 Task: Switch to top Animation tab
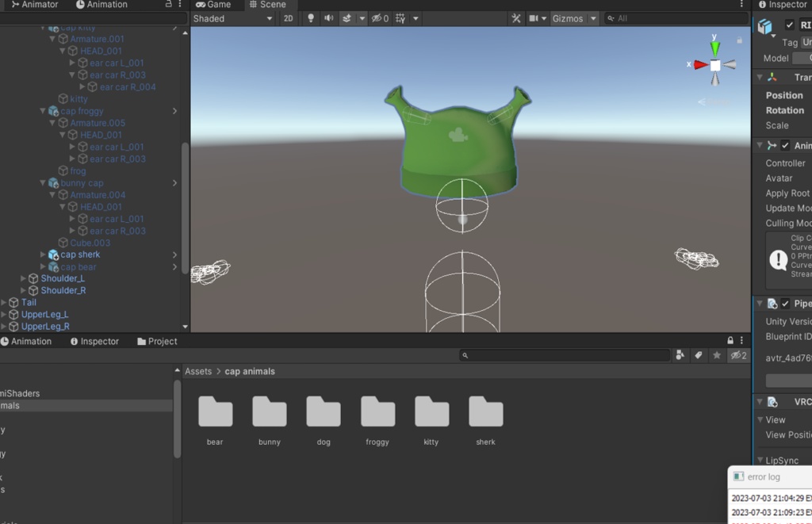pyautogui.click(x=101, y=5)
